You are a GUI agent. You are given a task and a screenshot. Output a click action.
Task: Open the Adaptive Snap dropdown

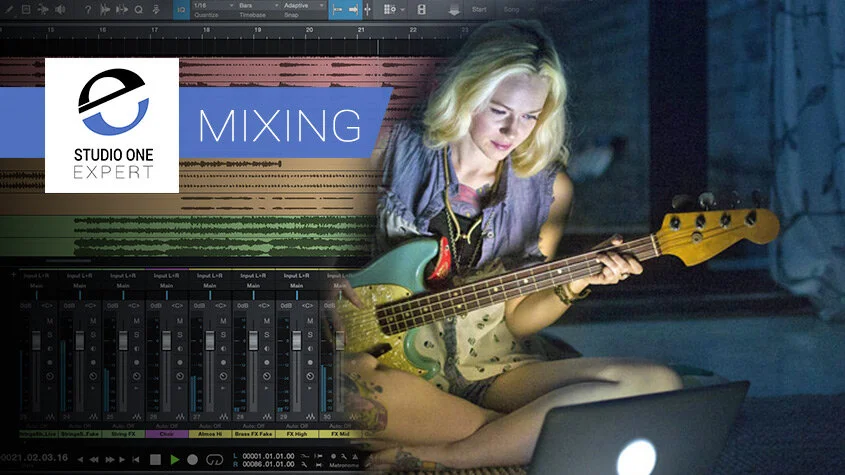point(304,5)
